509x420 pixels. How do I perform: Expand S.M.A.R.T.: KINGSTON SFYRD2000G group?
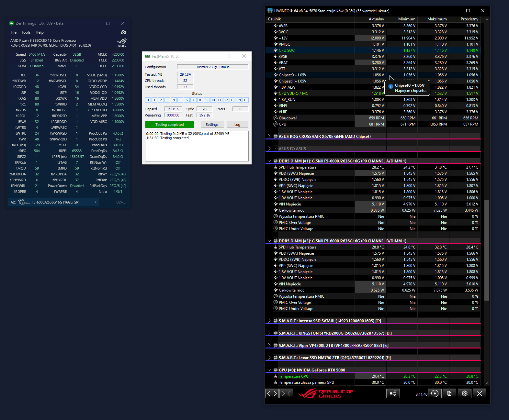coord(269,333)
